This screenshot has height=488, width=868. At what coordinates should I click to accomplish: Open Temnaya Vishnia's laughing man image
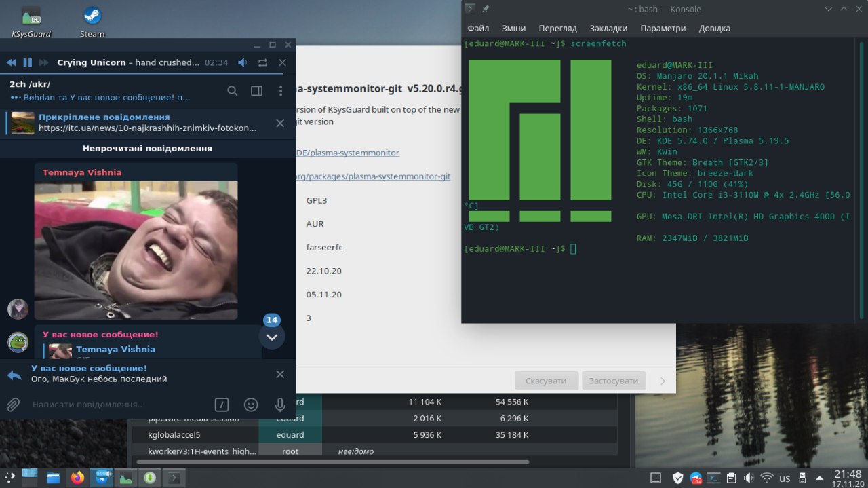pyautogui.click(x=136, y=250)
